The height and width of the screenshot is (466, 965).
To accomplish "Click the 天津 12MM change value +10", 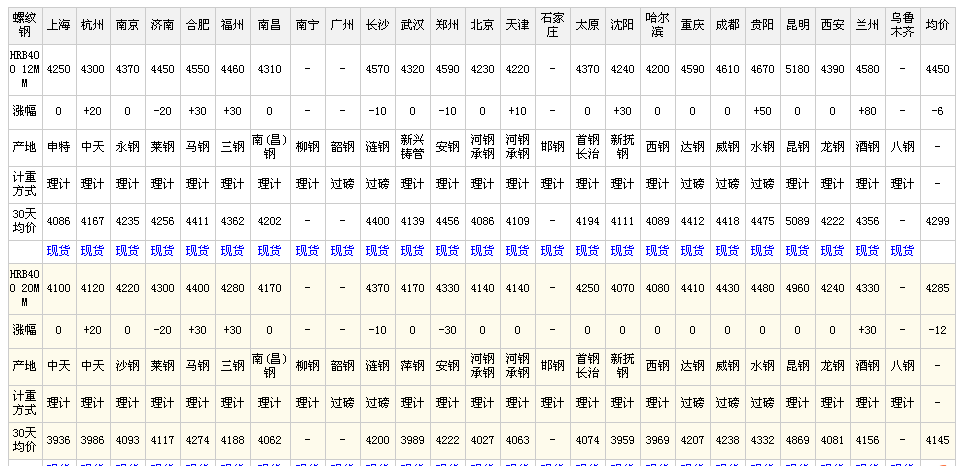I will [518, 111].
